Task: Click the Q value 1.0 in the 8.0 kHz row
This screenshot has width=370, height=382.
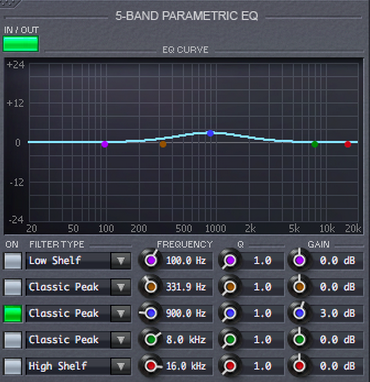Action: point(263,340)
